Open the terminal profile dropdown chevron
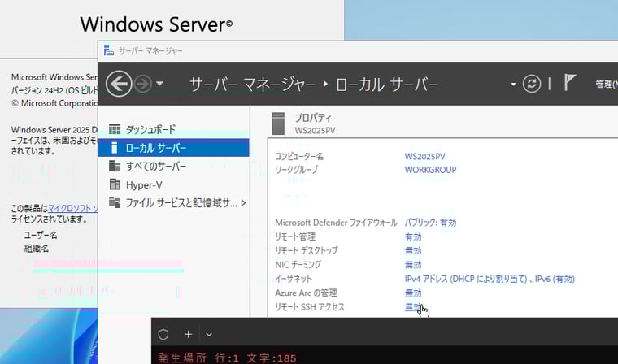Screen dimensions: 618x364 coord(209,335)
